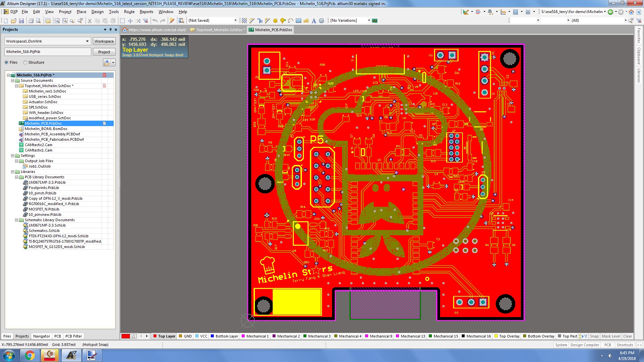Click the Save document toolbar icon
The width and height of the screenshot is (644, 362).
coord(21,21)
